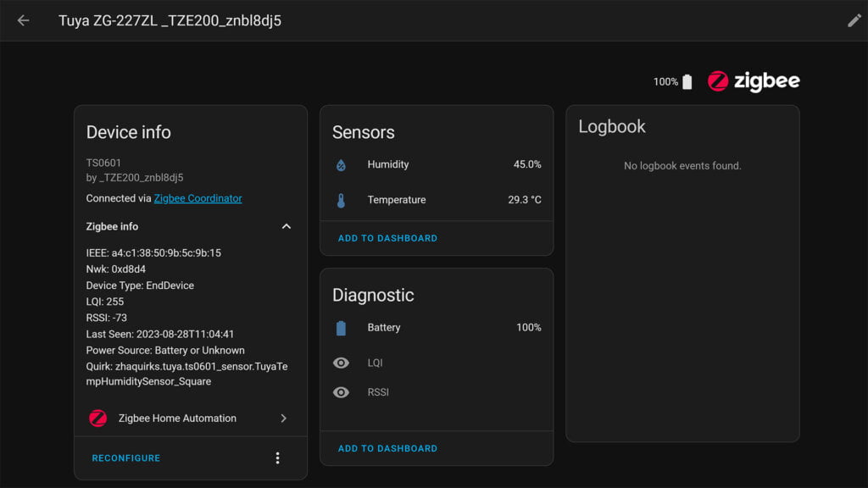Click the Humidity water drop icon
This screenshot has height=488, width=868.
(341, 165)
